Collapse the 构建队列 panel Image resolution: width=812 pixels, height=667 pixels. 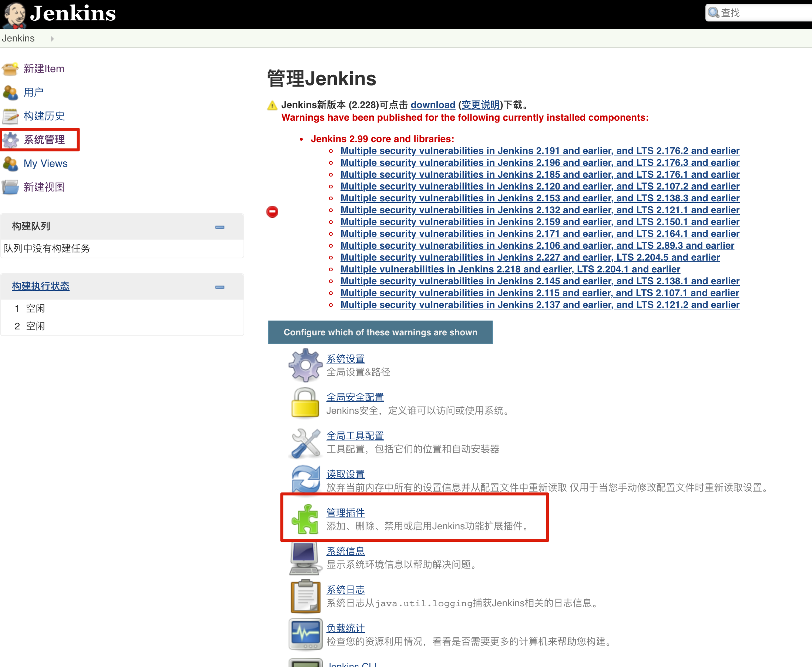(220, 227)
